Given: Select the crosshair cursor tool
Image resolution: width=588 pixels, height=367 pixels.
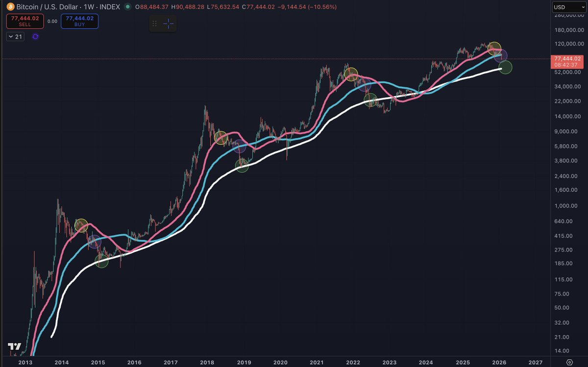Looking at the screenshot, I should point(168,23).
